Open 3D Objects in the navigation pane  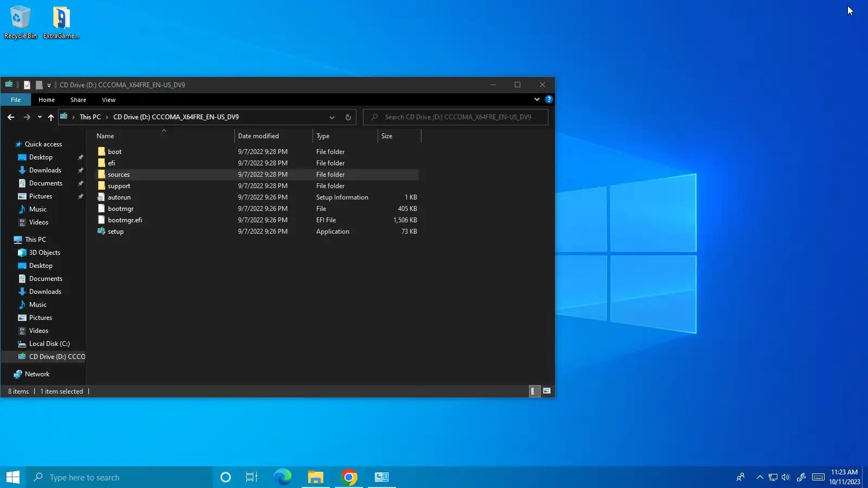[x=44, y=253]
